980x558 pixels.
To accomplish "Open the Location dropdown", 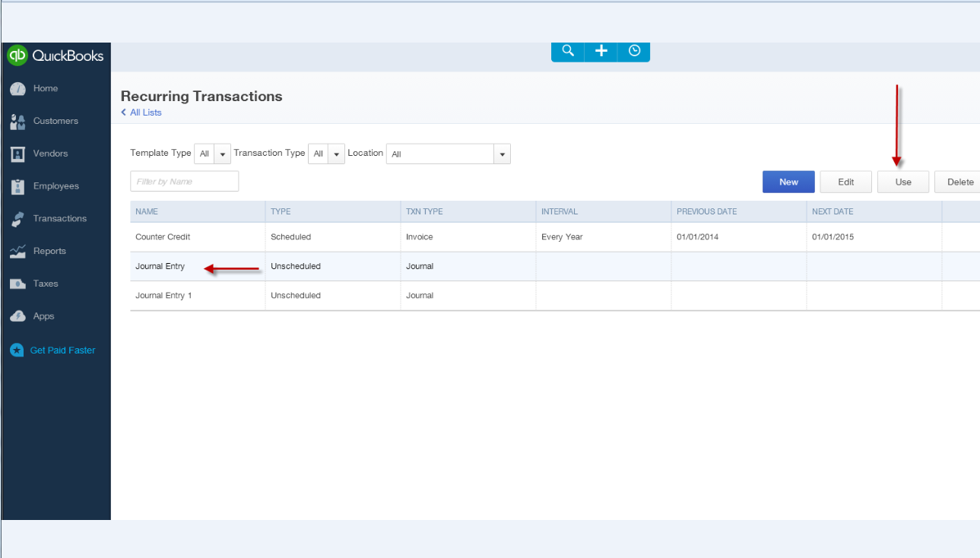I will click(501, 154).
